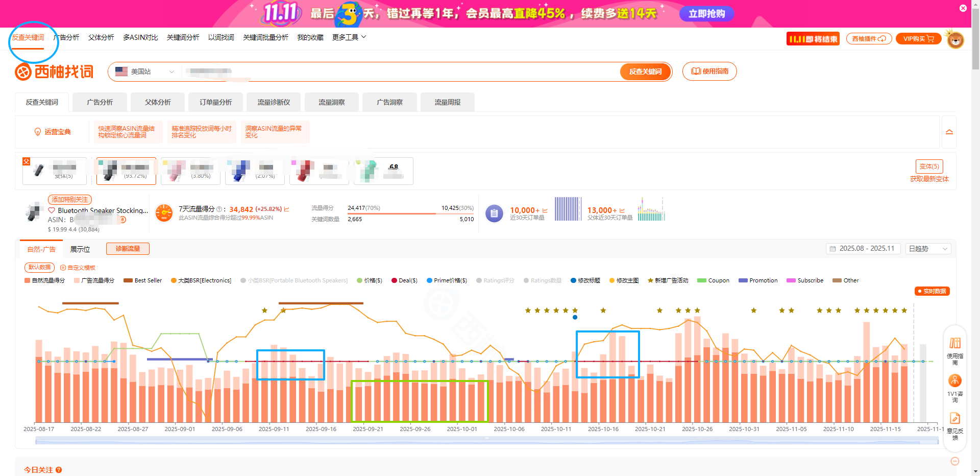
Task: Expand the 更多工具 menu
Action: pos(349,37)
